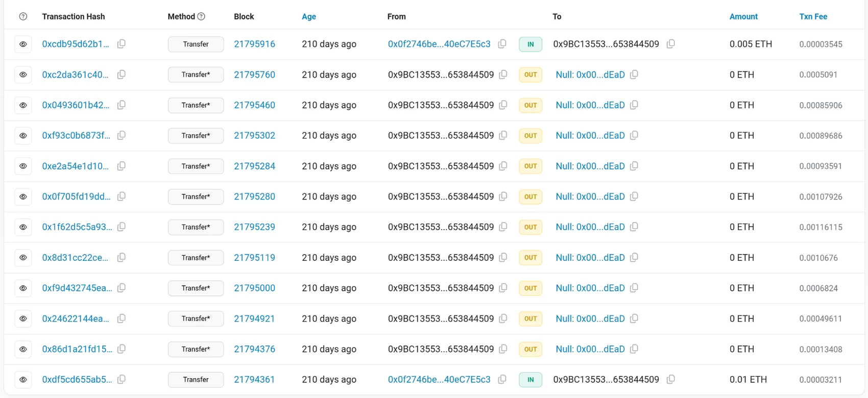Preview transaction 0xcdb95d62b1 with eye icon

23,44
